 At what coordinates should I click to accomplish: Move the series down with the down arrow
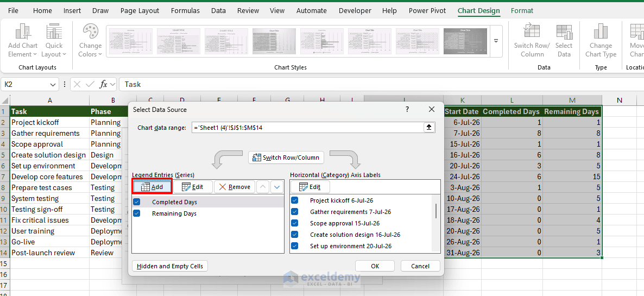pyautogui.click(x=277, y=187)
